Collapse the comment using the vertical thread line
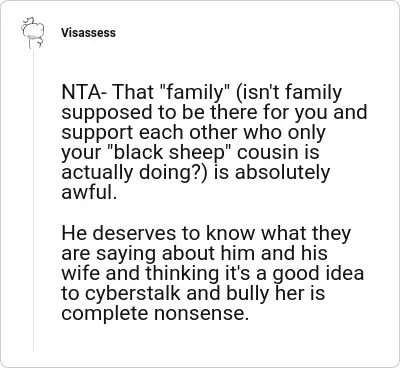 click(x=33, y=200)
